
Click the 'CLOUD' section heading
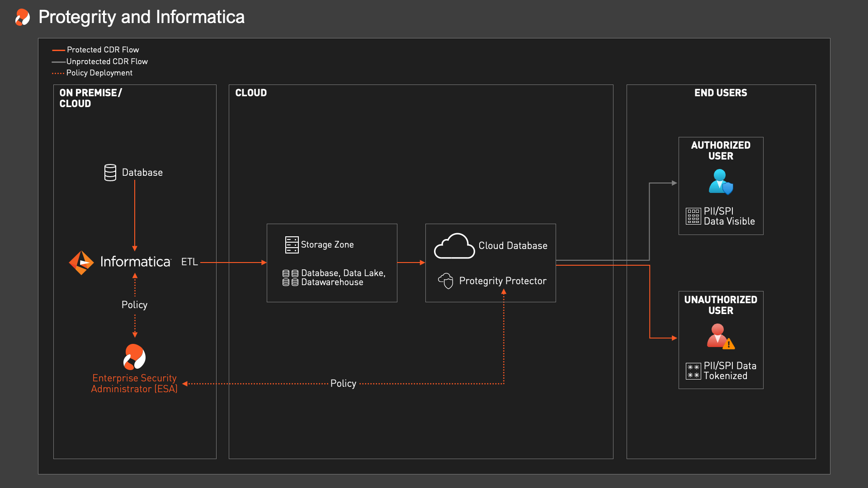point(251,93)
